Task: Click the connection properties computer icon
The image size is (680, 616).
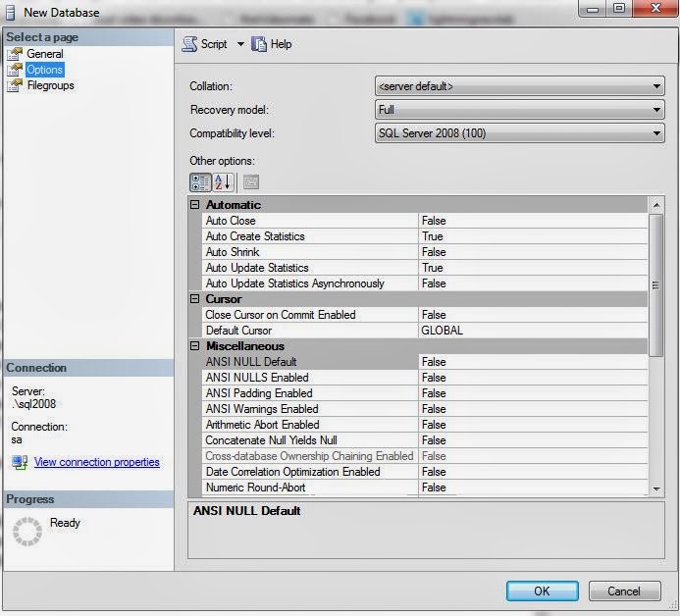Action: click(20, 462)
